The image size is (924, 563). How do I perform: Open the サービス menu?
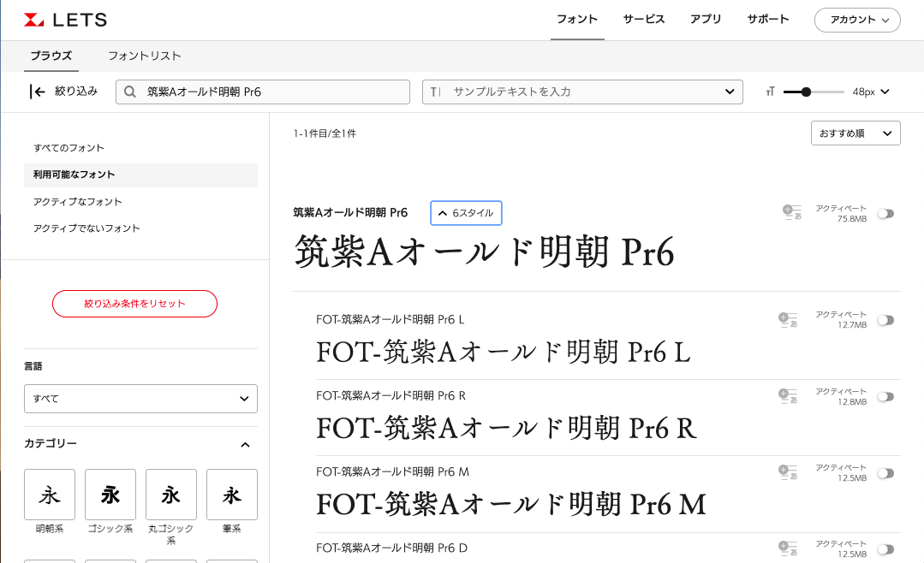pyautogui.click(x=644, y=20)
